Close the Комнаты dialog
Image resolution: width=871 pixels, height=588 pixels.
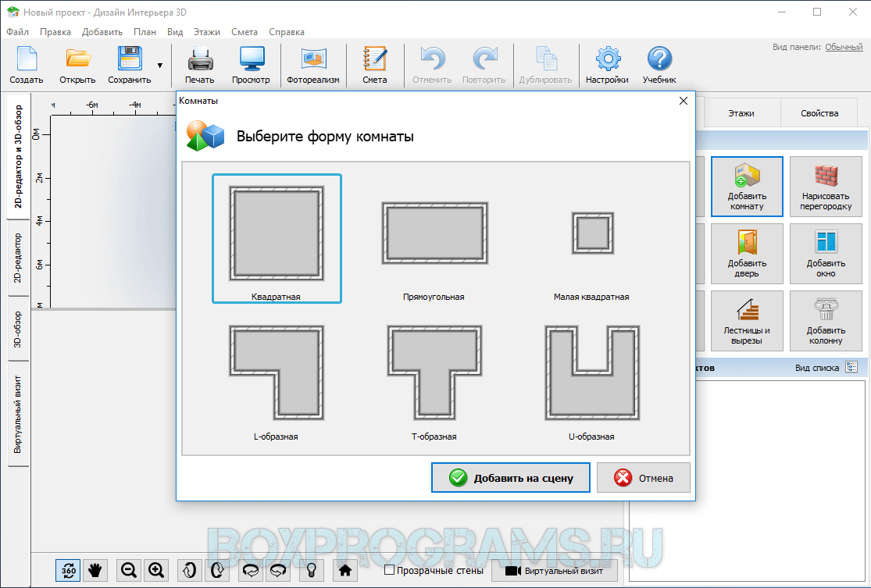pos(684,101)
